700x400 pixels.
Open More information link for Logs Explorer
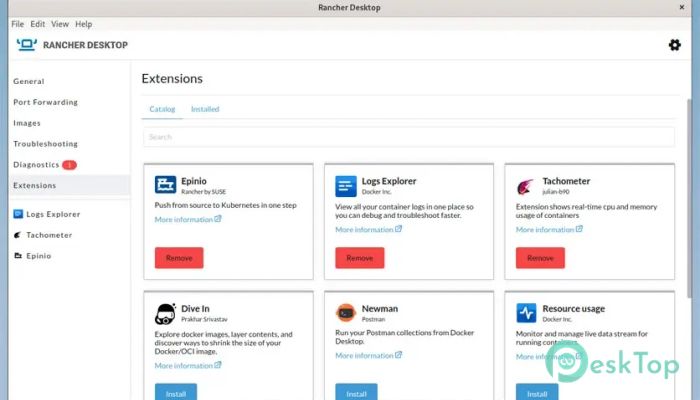click(364, 229)
